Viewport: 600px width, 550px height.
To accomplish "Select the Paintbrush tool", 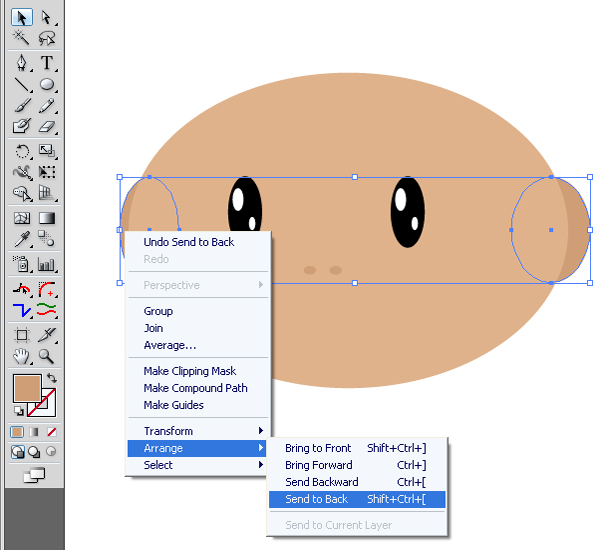I will point(22,105).
